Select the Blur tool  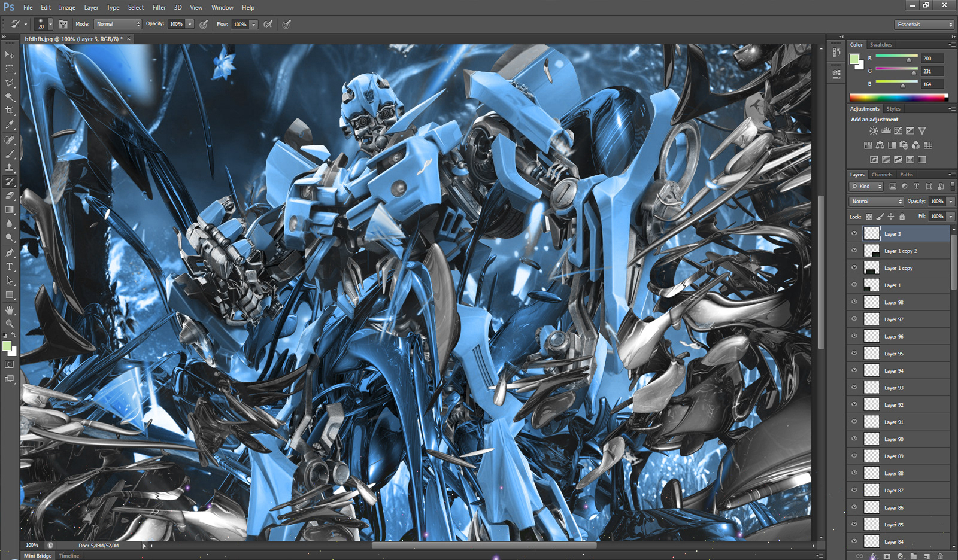pos(10,224)
